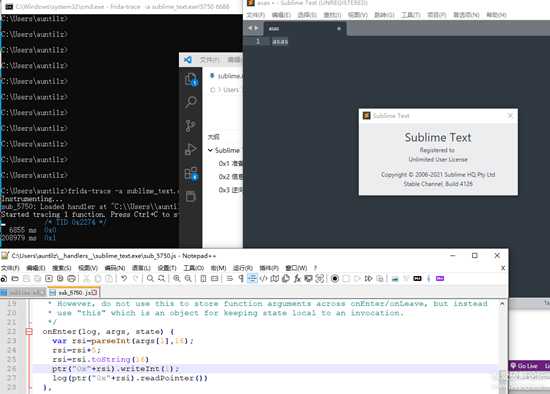
Task: Open the 文件(F) menu in Sublime Text
Action: pos(255,15)
